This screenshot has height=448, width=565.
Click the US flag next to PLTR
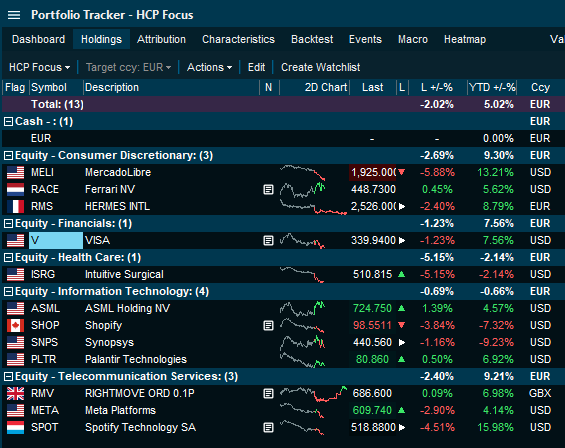coord(15,359)
